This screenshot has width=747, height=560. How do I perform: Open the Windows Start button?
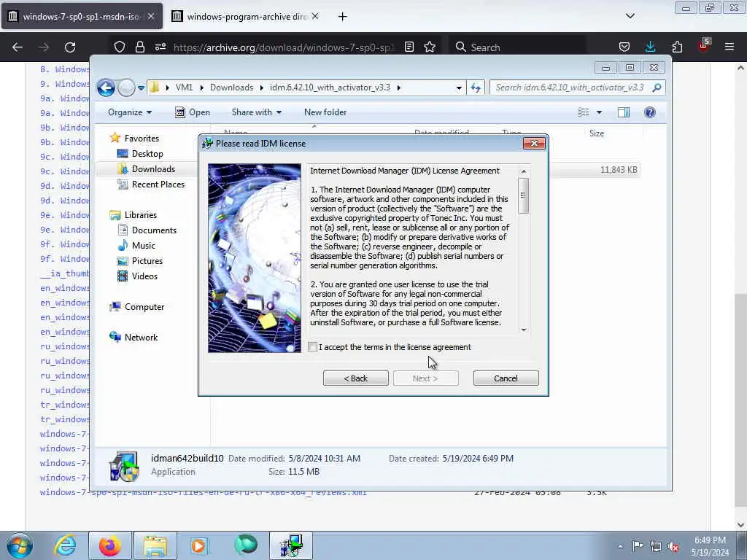pos(20,545)
